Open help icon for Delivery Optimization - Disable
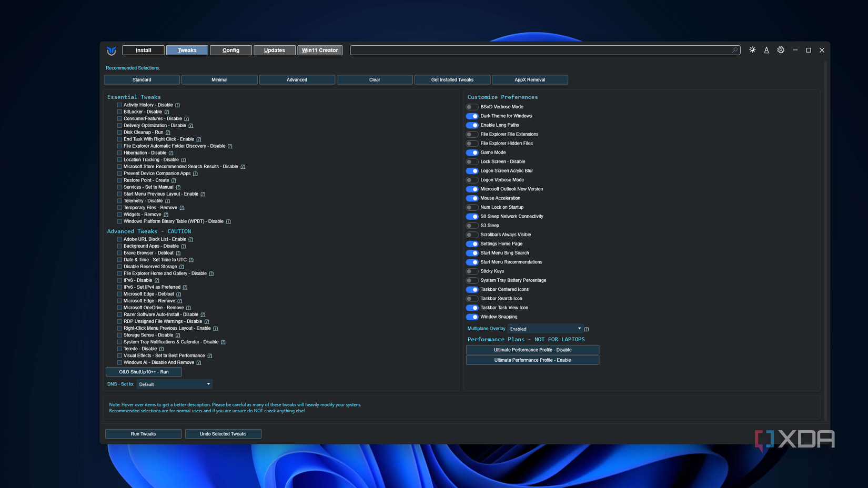868x488 pixels. pos(190,126)
